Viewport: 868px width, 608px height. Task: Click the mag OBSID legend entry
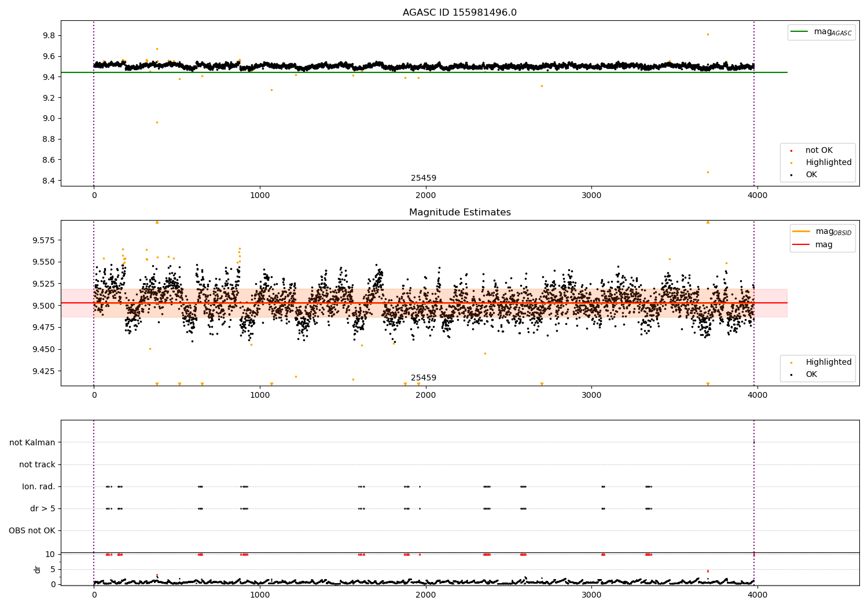click(822, 232)
